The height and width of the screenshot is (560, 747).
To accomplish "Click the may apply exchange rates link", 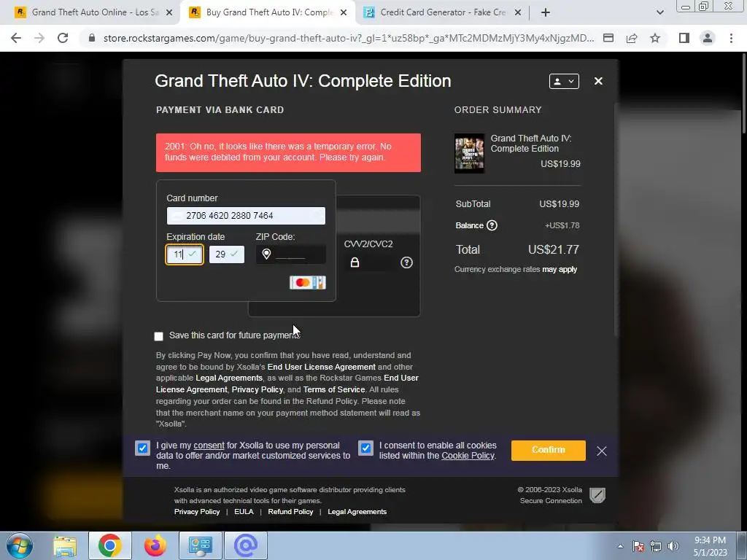I will tap(560, 270).
